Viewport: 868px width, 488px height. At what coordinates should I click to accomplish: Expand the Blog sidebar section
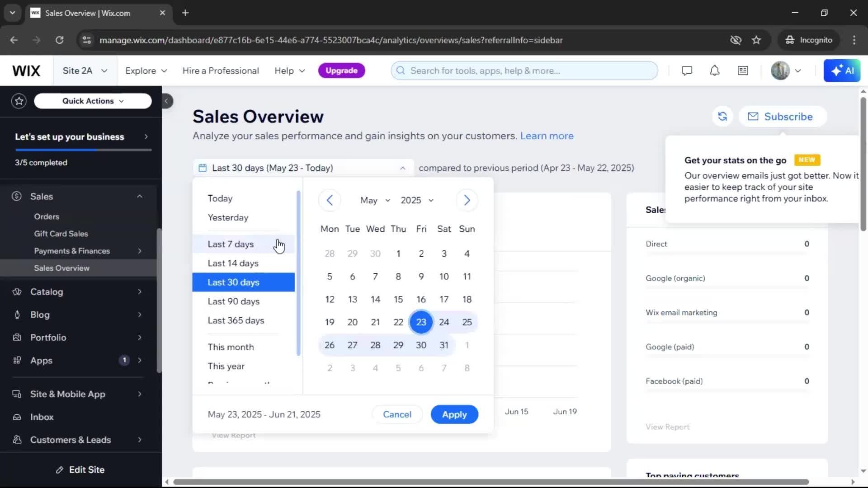coord(140,315)
